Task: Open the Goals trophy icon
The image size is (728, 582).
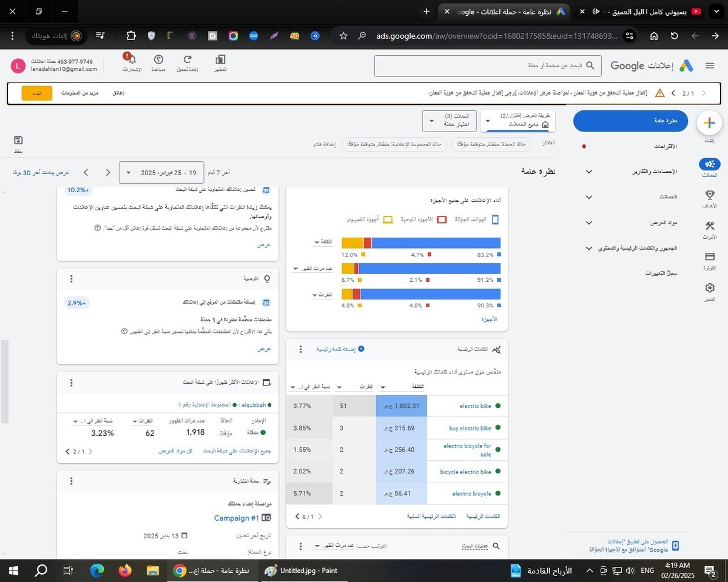Action: click(709, 196)
